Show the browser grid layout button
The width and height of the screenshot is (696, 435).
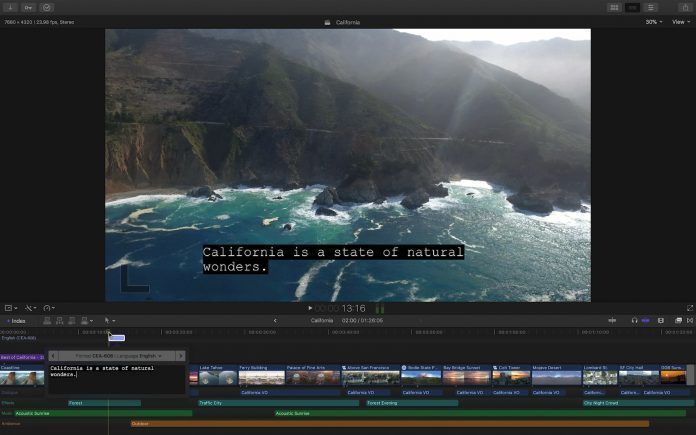click(x=614, y=8)
